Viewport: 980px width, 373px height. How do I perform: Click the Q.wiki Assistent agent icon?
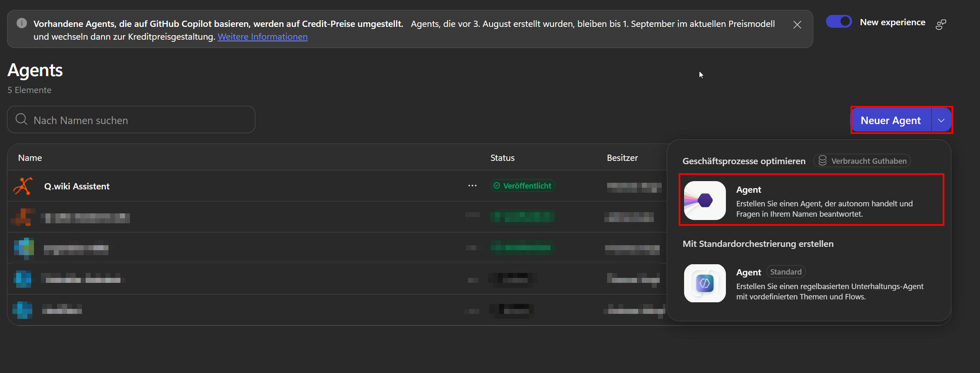[23, 186]
